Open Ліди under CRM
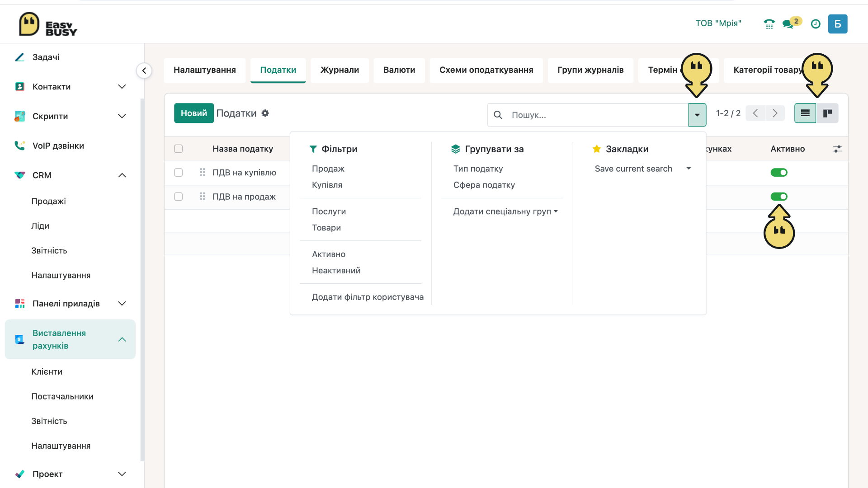This screenshot has height=488, width=868. (40, 226)
